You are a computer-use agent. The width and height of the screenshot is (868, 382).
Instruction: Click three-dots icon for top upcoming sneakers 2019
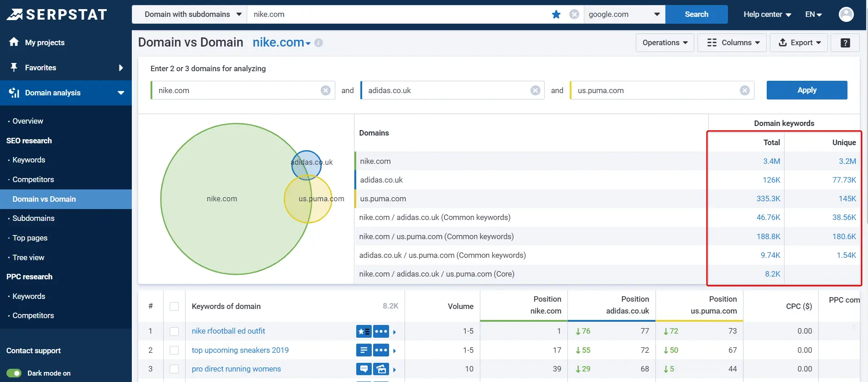click(381, 350)
